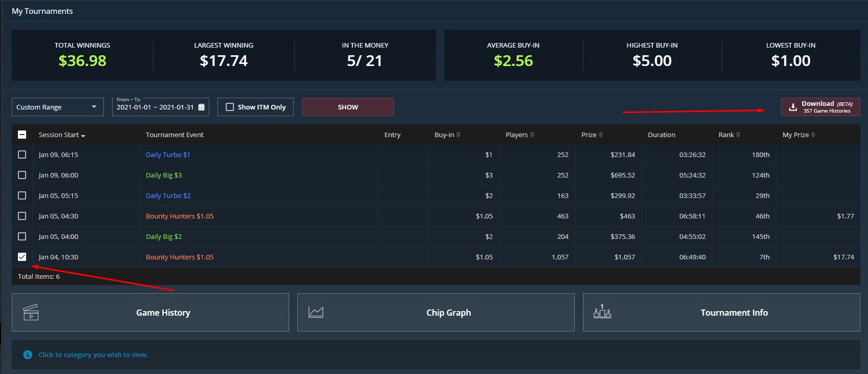Open the Custom Range dropdown
Viewport: 868px width, 374px height.
point(57,107)
